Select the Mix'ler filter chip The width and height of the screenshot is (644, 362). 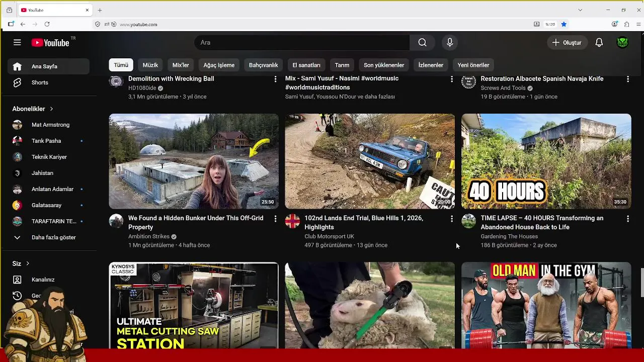pyautogui.click(x=181, y=65)
